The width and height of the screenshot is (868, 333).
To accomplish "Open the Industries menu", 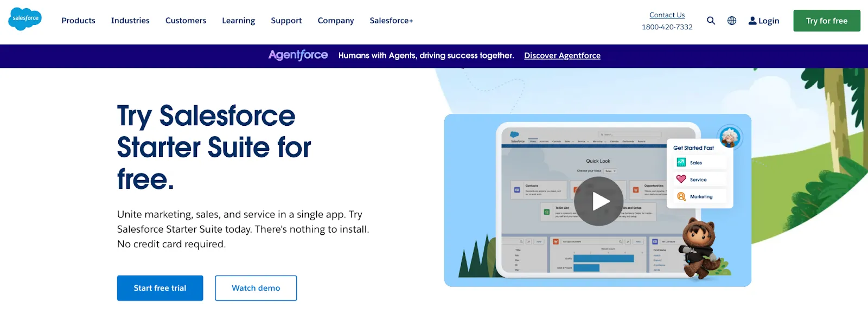I will click(130, 21).
